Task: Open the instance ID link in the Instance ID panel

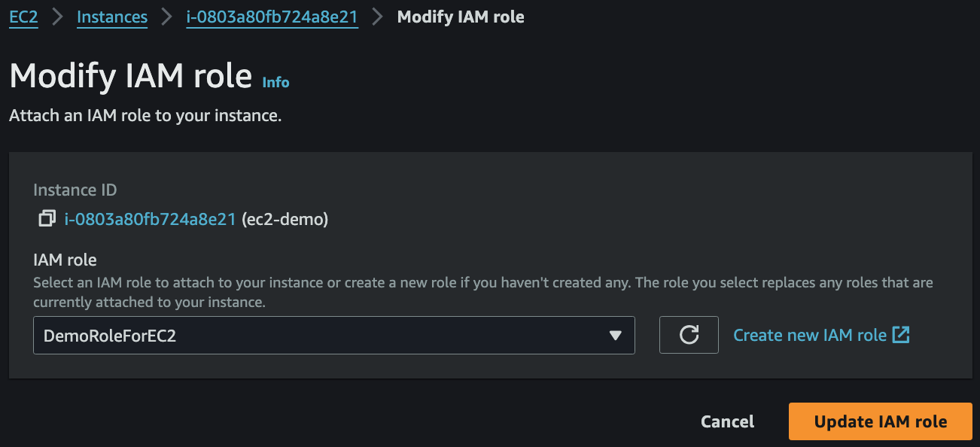Action: [x=151, y=219]
